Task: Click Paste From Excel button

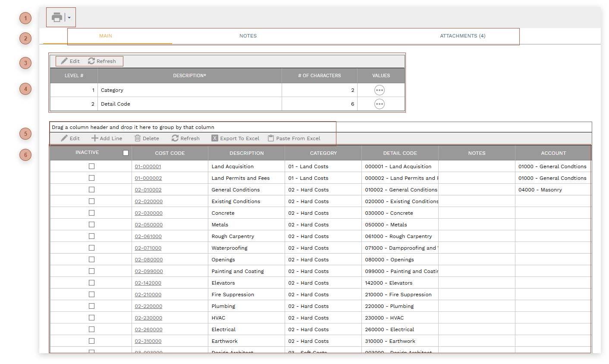Action: 294,138
